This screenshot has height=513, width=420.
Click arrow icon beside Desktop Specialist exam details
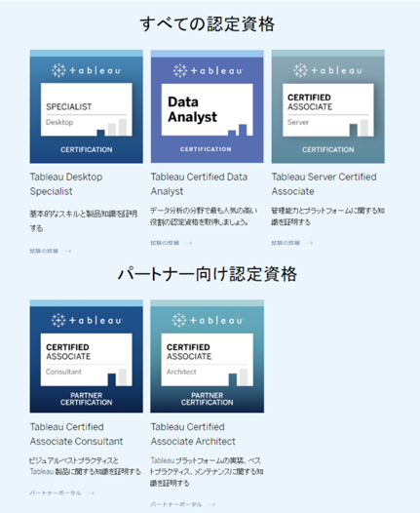(x=67, y=251)
